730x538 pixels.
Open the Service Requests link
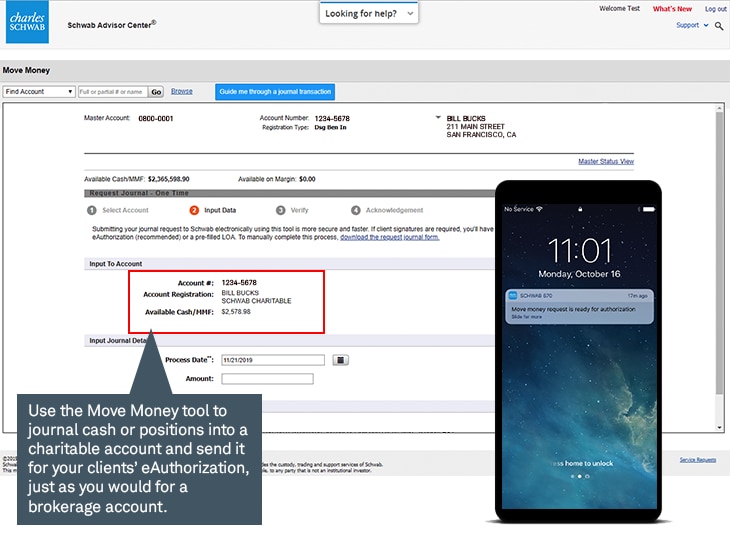click(x=697, y=460)
